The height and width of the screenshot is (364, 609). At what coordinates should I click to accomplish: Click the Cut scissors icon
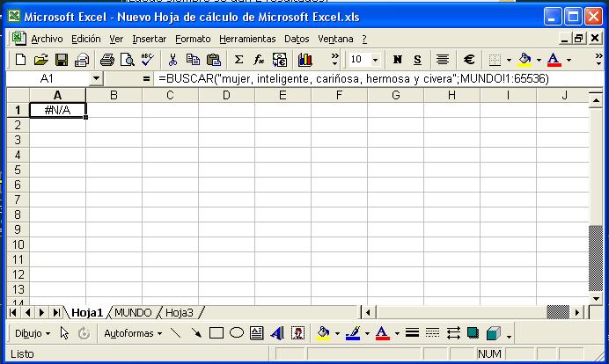(x=173, y=60)
